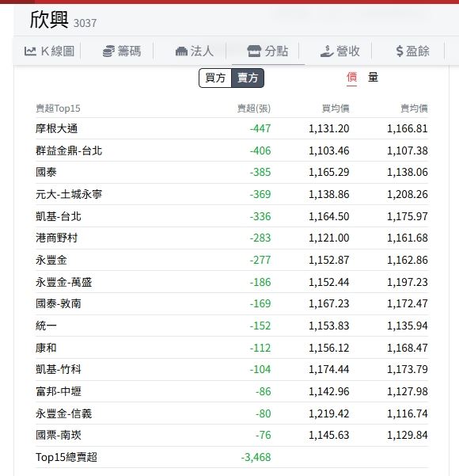Click the -406 net sell value
The height and width of the screenshot is (476, 459).
[260, 150]
